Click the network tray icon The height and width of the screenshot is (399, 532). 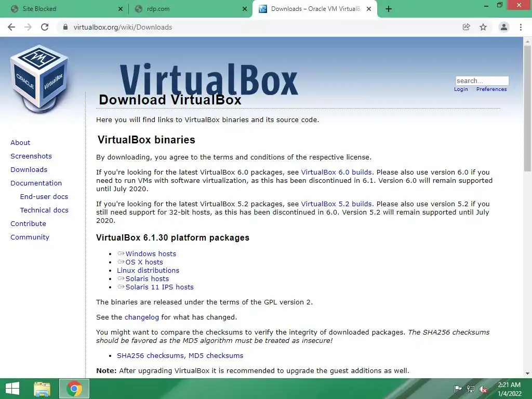click(x=471, y=389)
